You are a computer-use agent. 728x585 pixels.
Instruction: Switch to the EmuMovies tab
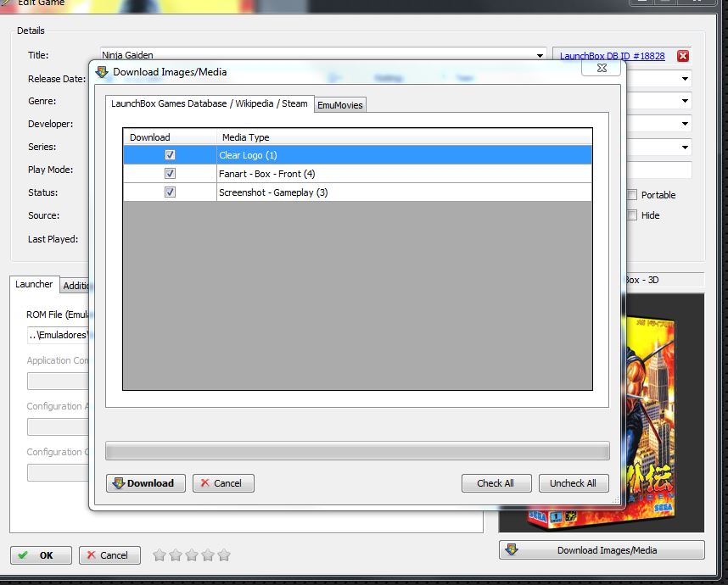(x=340, y=105)
